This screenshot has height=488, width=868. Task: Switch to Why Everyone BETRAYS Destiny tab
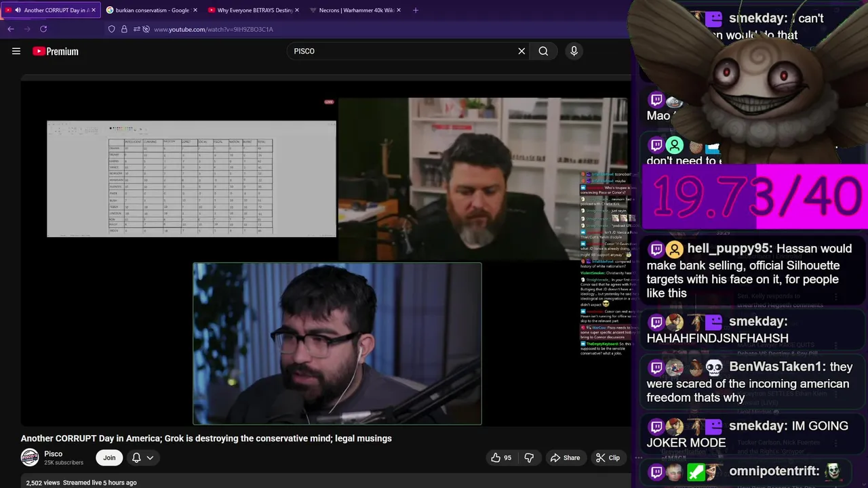(x=250, y=10)
